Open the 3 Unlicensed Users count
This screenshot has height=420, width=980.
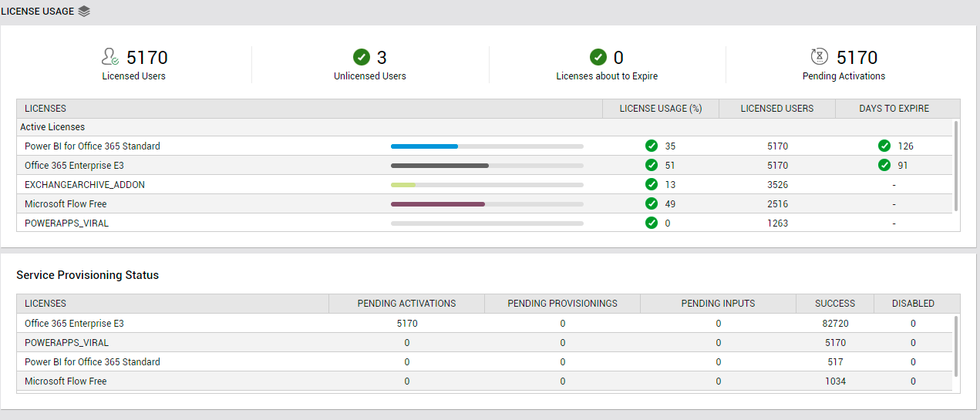click(382, 58)
